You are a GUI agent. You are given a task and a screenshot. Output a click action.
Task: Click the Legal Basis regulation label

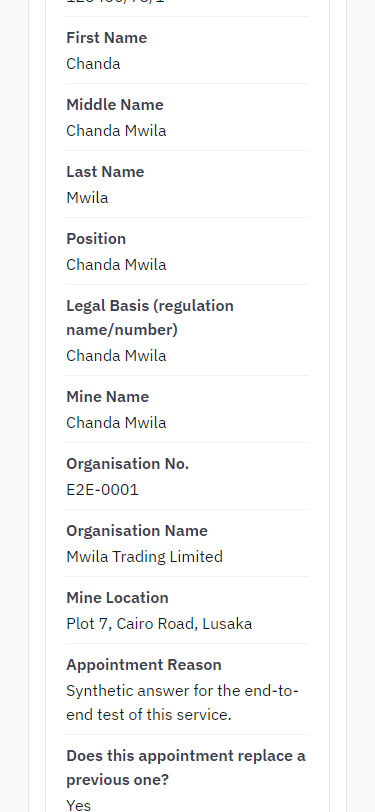[150, 317]
